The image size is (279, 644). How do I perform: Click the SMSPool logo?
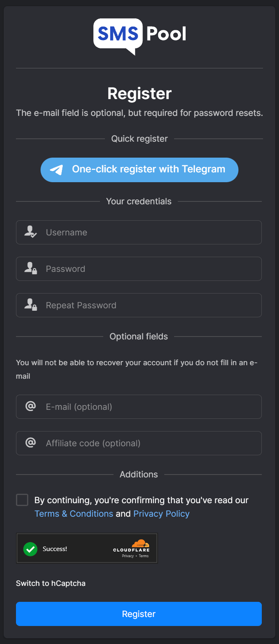(139, 36)
